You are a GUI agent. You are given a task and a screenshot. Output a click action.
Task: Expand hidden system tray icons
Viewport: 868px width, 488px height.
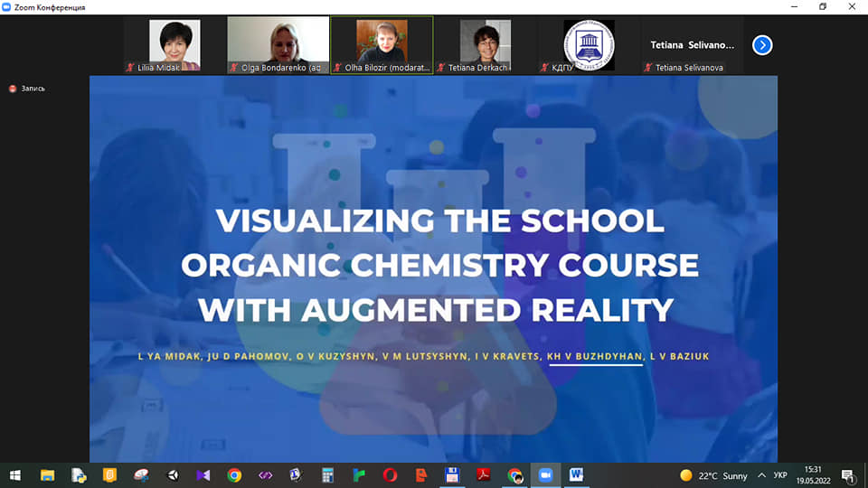tap(761, 475)
